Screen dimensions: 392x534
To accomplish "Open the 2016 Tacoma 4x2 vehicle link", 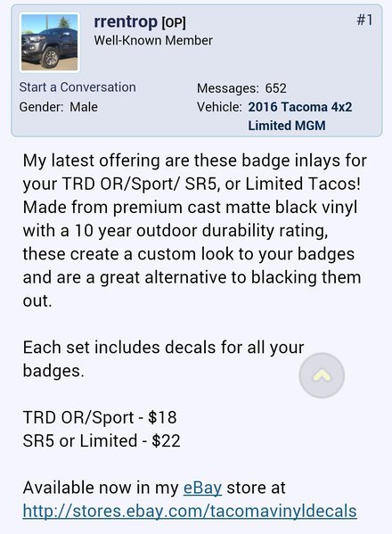I will click(x=299, y=107).
